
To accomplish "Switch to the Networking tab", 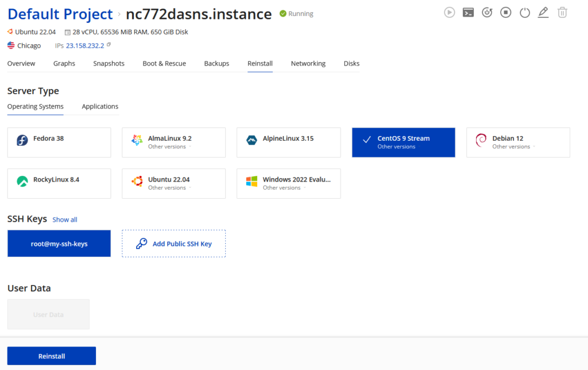I will (x=308, y=63).
